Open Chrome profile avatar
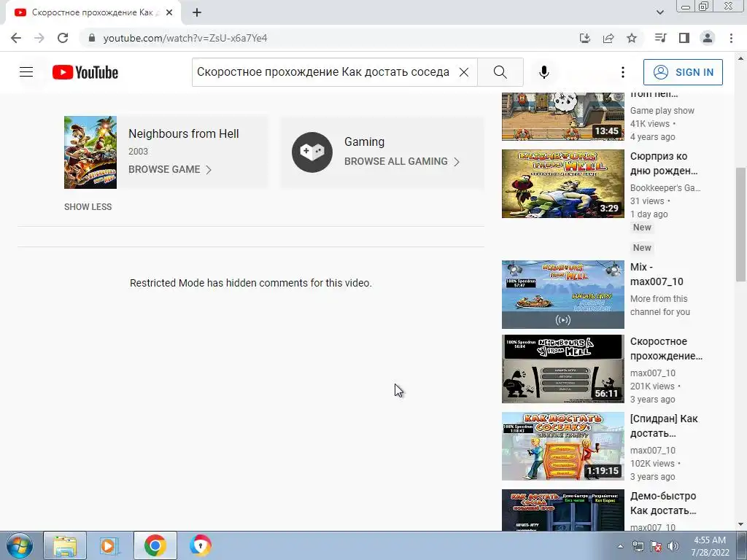 click(708, 38)
